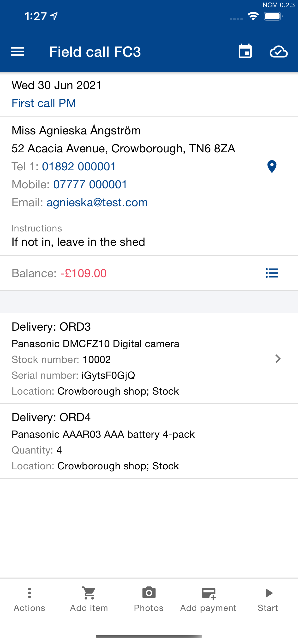Viewport: 298px width, 644px height.
Task: Open First call PM link
Action: point(44,103)
